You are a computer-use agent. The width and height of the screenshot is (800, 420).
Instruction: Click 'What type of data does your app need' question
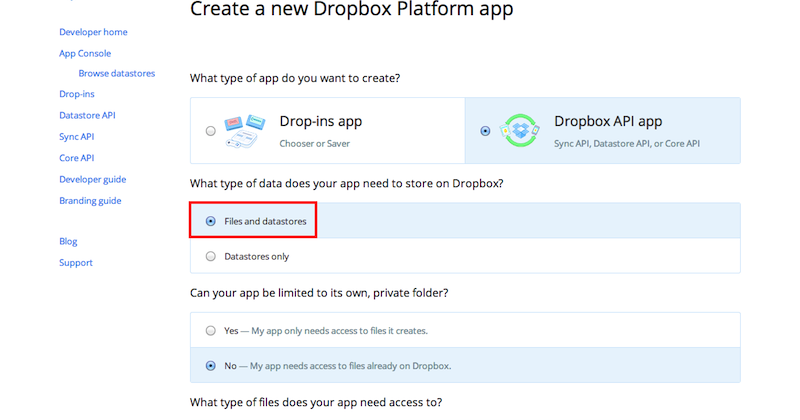click(346, 184)
